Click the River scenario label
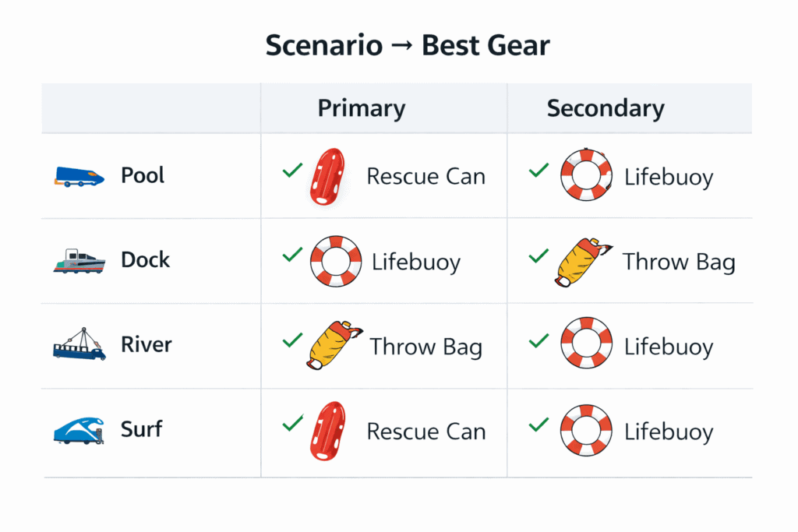Screen dimensions: 798x532 point(147,344)
